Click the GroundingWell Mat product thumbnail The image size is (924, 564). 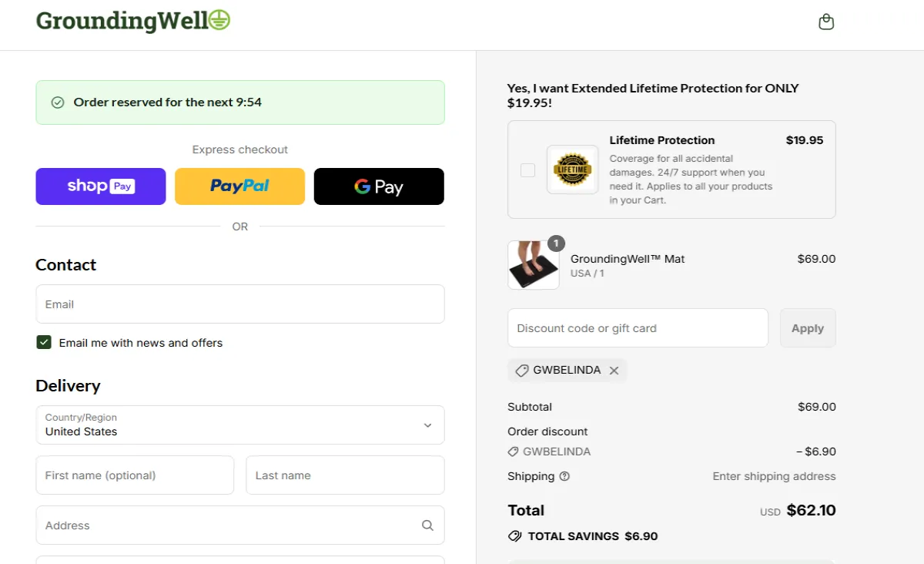click(x=534, y=265)
